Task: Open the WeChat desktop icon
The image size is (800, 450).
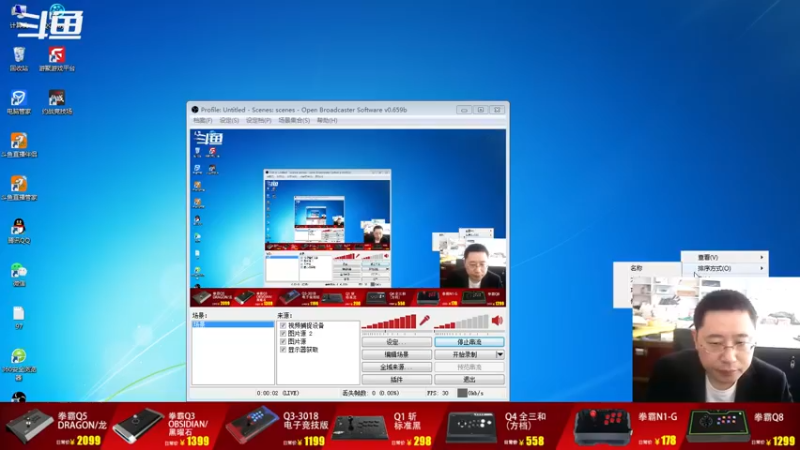Action: pyautogui.click(x=19, y=274)
